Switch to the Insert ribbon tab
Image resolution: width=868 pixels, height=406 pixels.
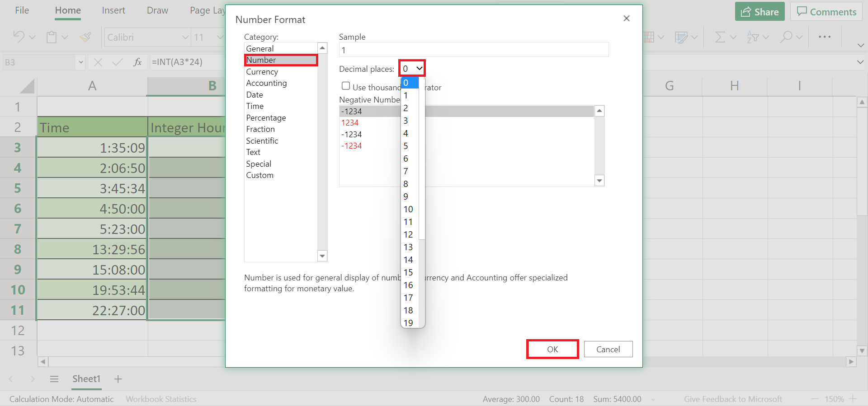pos(113,10)
